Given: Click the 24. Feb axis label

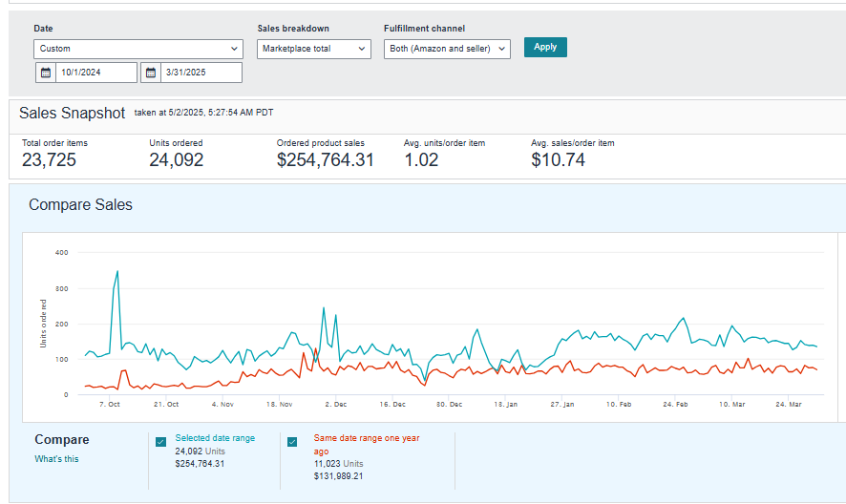Looking at the screenshot, I should click(675, 404).
